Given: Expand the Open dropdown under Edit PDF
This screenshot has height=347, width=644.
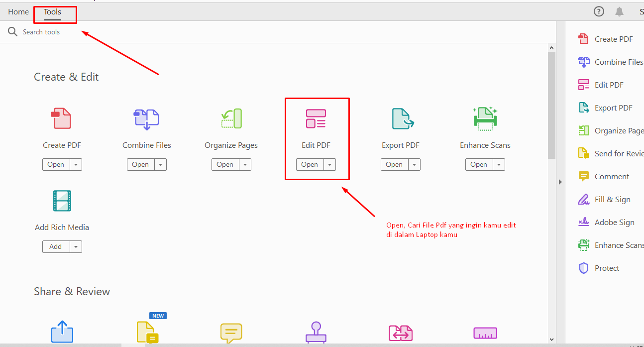Looking at the screenshot, I should [329, 164].
